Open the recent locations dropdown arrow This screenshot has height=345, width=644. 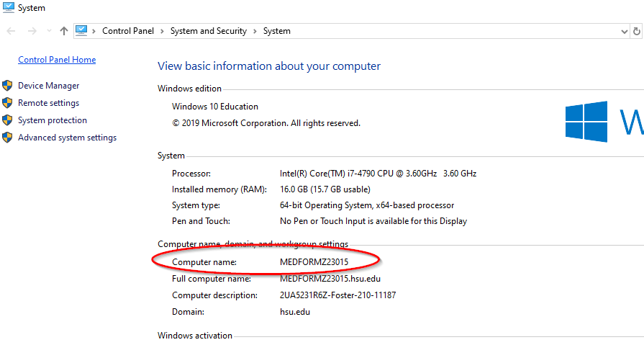49,31
